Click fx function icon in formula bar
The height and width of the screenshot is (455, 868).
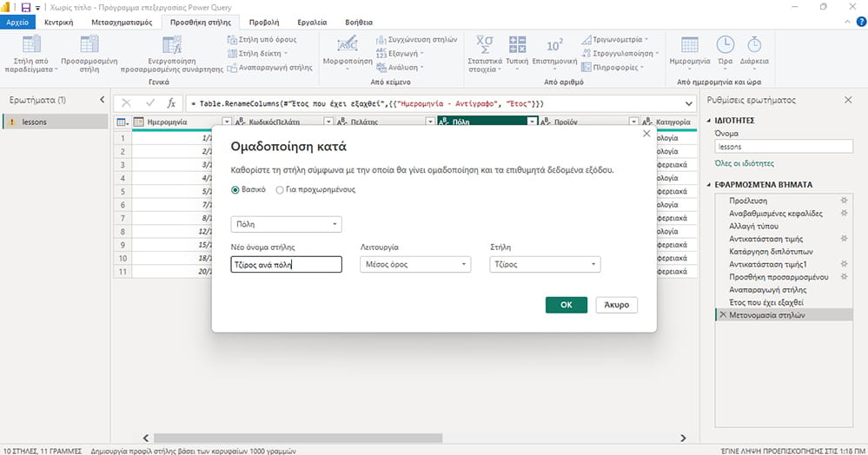point(172,103)
